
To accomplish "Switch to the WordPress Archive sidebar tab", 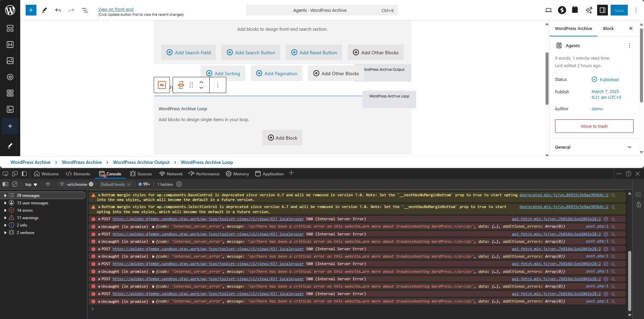I will pos(574,28).
